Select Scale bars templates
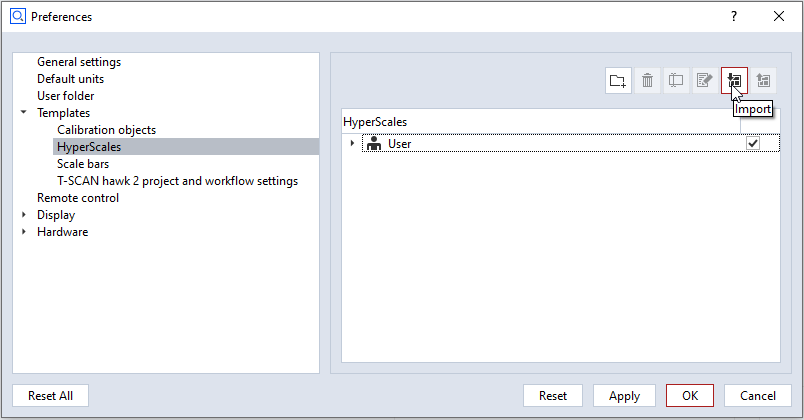The image size is (804, 420). pos(83,164)
